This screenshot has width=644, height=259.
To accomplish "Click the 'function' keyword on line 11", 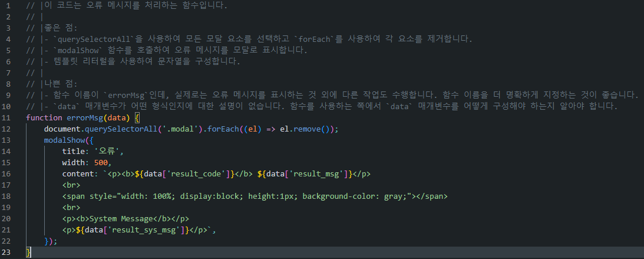I will [x=44, y=118].
